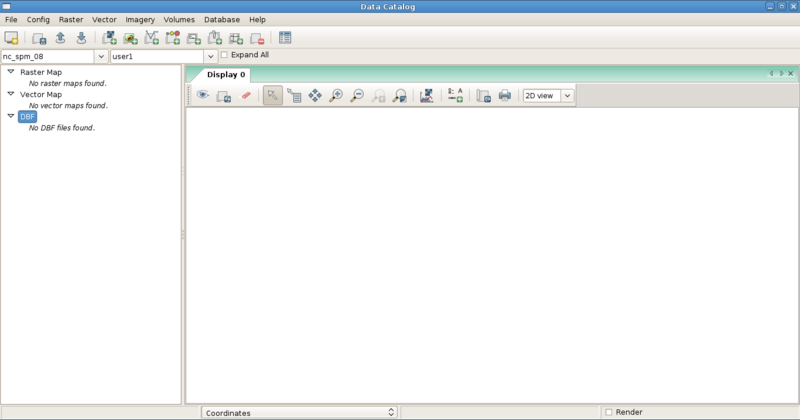Select the DBF tree item
This screenshot has height=420, width=800.
click(x=27, y=117)
